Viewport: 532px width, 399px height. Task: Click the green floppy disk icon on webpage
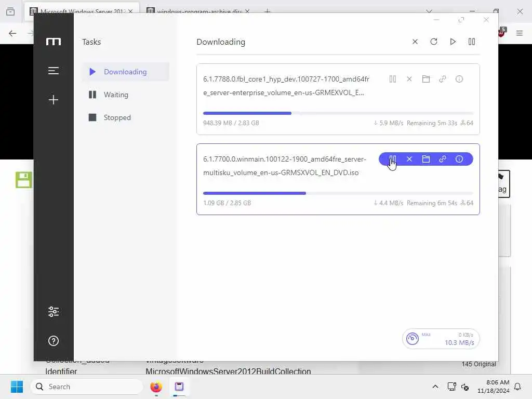[x=24, y=180]
